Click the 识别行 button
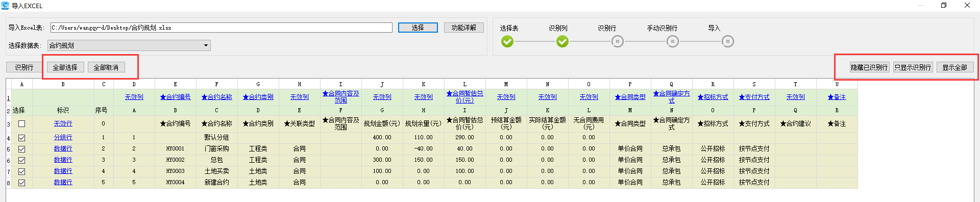980x202 pixels. coord(24,67)
